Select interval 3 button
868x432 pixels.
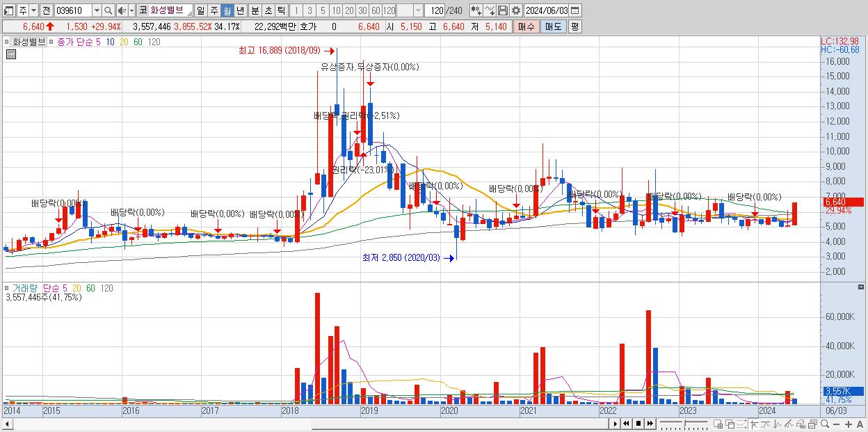[310, 10]
